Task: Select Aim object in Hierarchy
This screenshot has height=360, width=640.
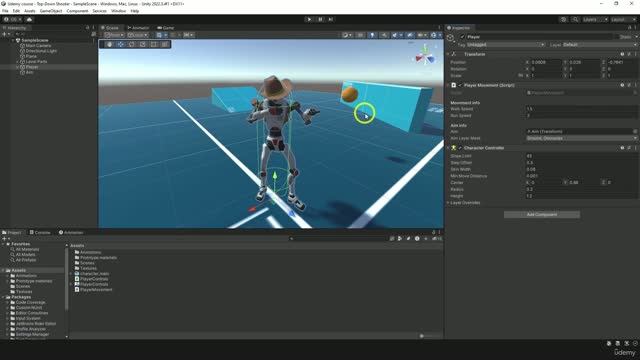Action: (29, 72)
